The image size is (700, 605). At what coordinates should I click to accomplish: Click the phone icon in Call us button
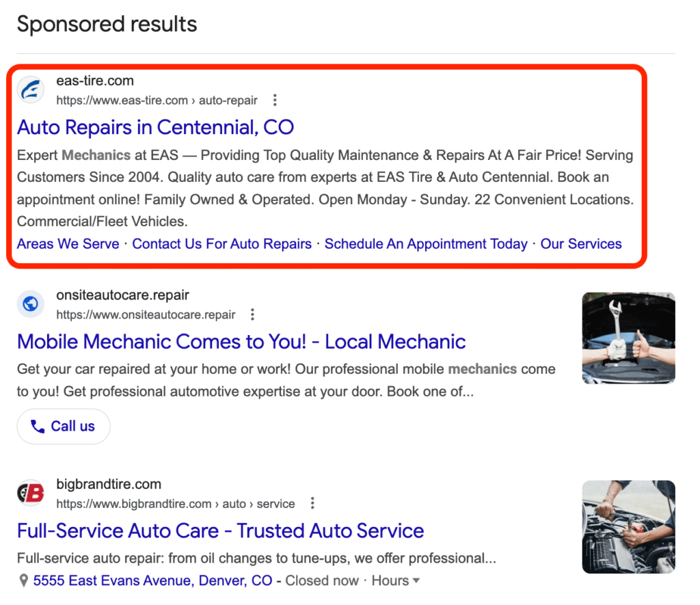point(38,427)
